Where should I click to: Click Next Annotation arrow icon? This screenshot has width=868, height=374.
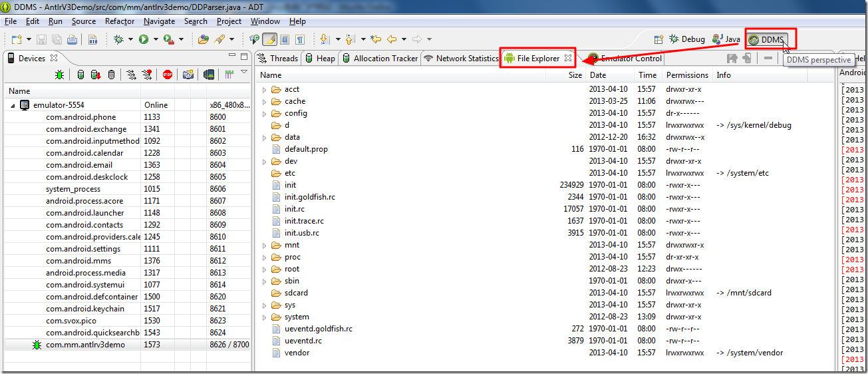(x=325, y=39)
